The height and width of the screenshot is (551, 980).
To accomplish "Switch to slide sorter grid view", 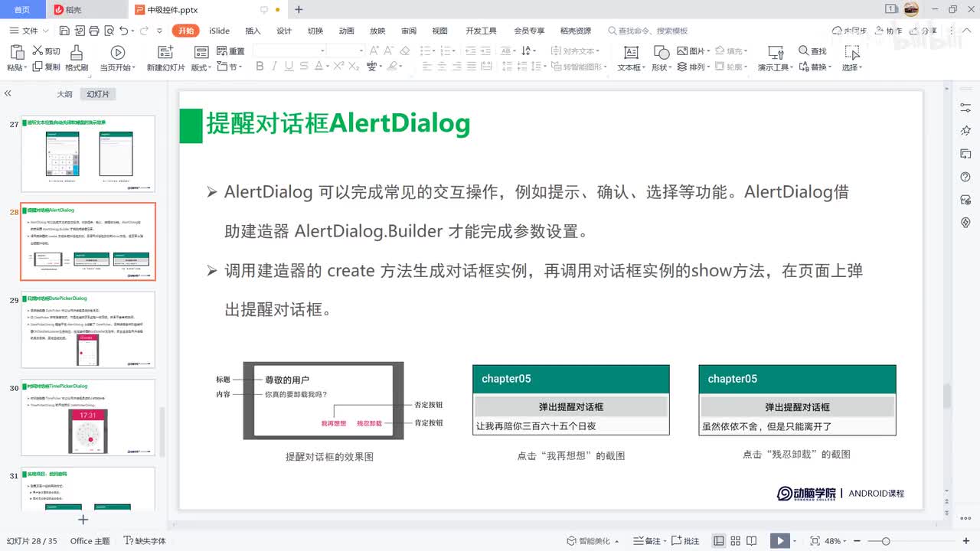I will pyautogui.click(x=736, y=541).
